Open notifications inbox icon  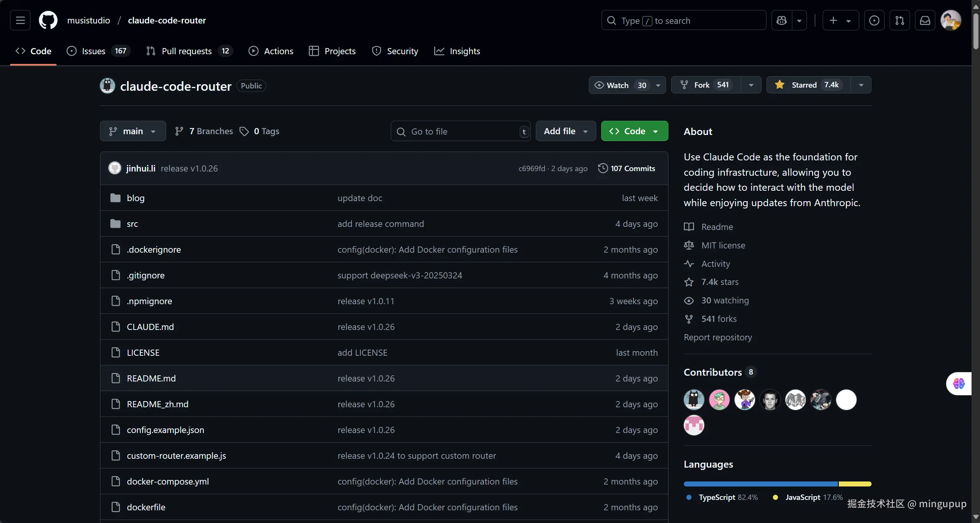coord(925,20)
